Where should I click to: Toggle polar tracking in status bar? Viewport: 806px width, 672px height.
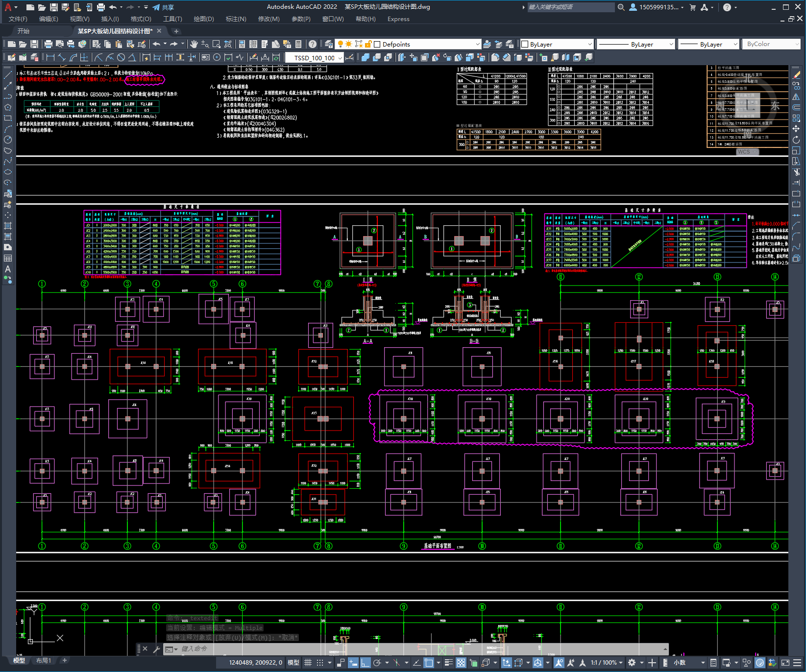(x=377, y=663)
